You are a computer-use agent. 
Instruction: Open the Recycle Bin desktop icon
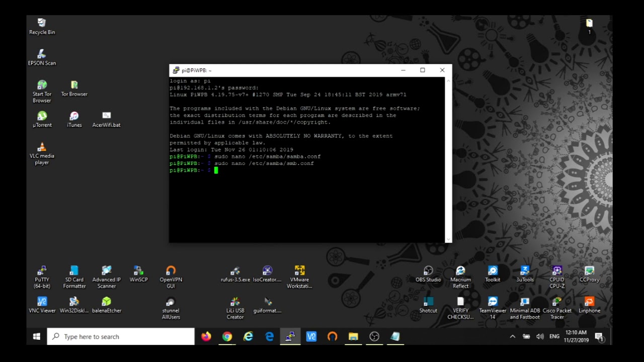pyautogui.click(x=42, y=26)
